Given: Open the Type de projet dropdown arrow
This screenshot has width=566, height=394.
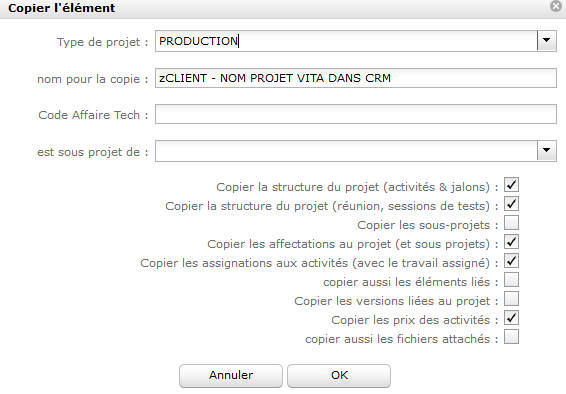Looking at the screenshot, I should tap(547, 41).
